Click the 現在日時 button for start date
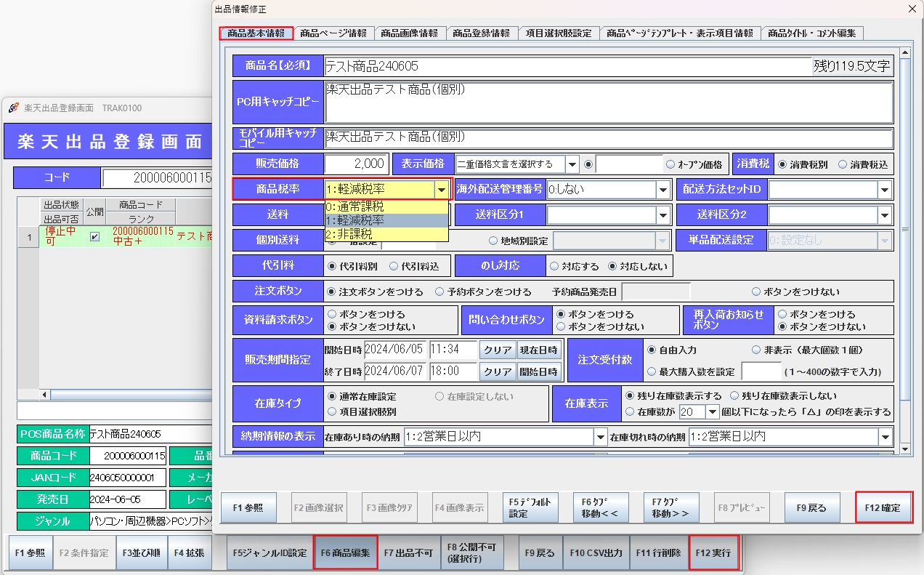This screenshot has width=924, height=575. click(539, 350)
